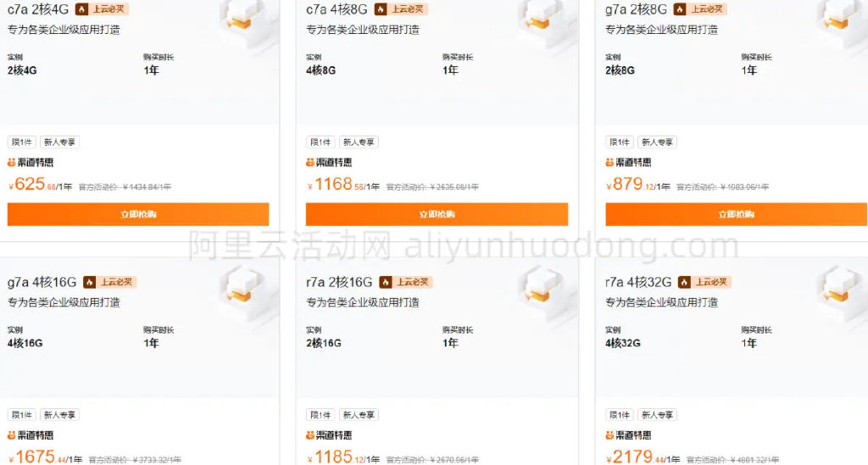
Task: Click the cube illustration on c7a 2核4G card
Action: point(243,21)
